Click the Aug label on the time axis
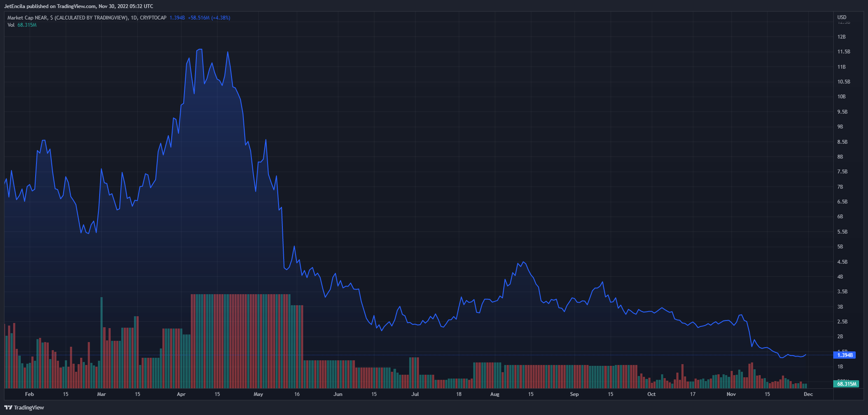Screen dimensions: 868x415 pyautogui.click(x=495, y=394)
